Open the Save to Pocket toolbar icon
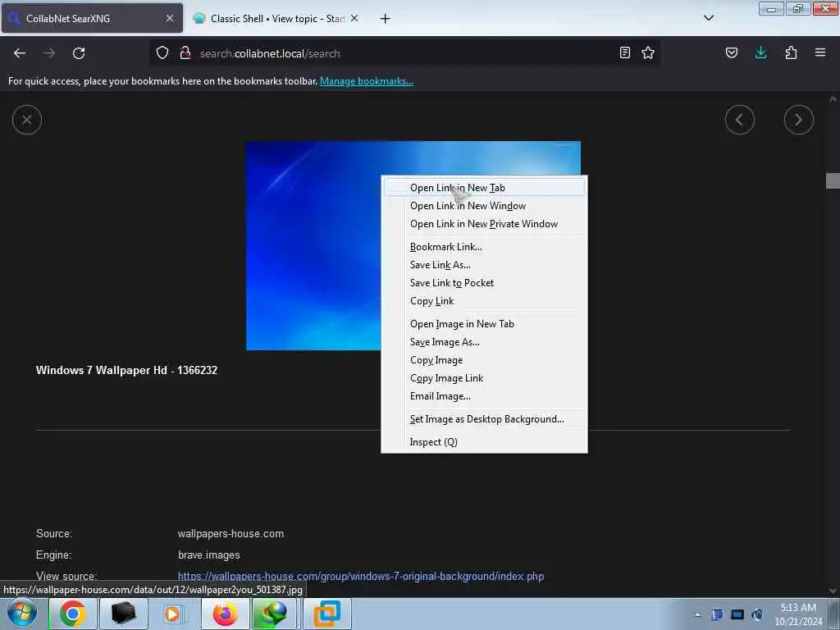The width and height of the screenshot is (840, 630). point(732,52)
